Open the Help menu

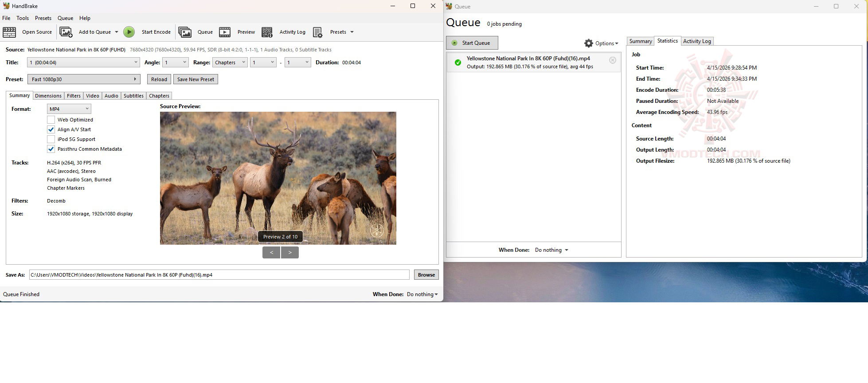point(85,18)
